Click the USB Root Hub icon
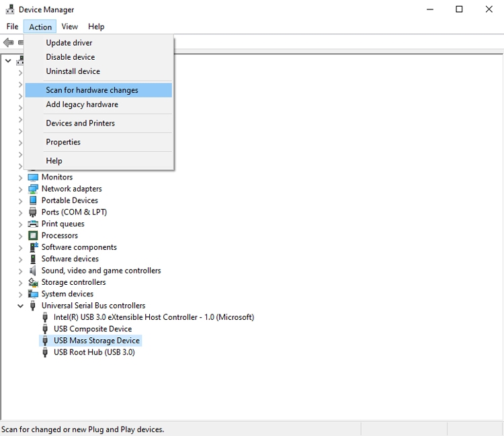Viewport: 504px width, 436px height. pos(45,353)
